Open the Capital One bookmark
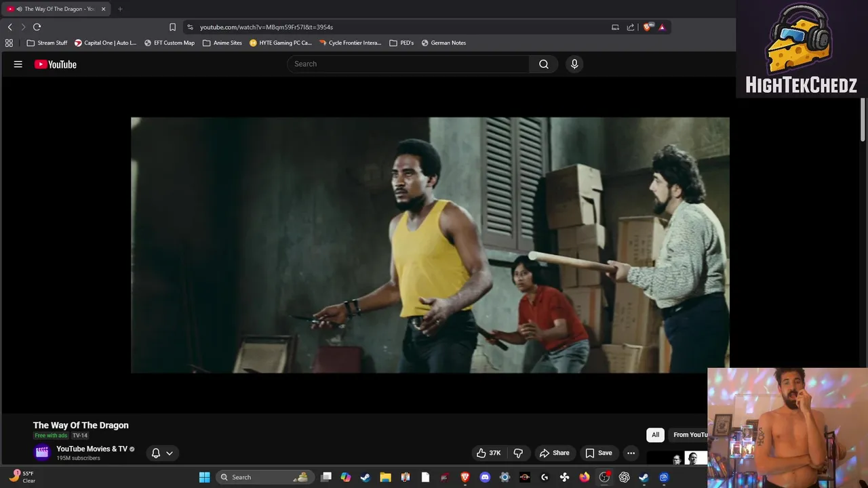The image size is (868, 488). tap(106, 43)
